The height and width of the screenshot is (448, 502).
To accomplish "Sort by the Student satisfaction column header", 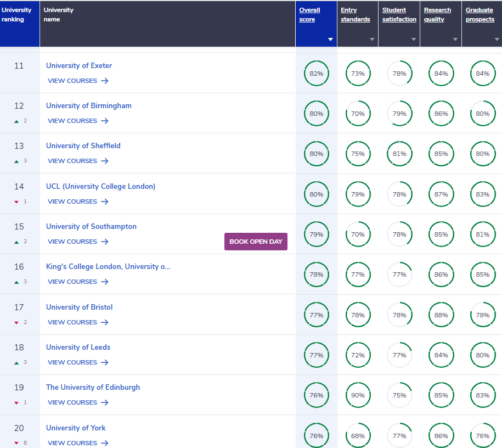I will (x=399, y=15).
